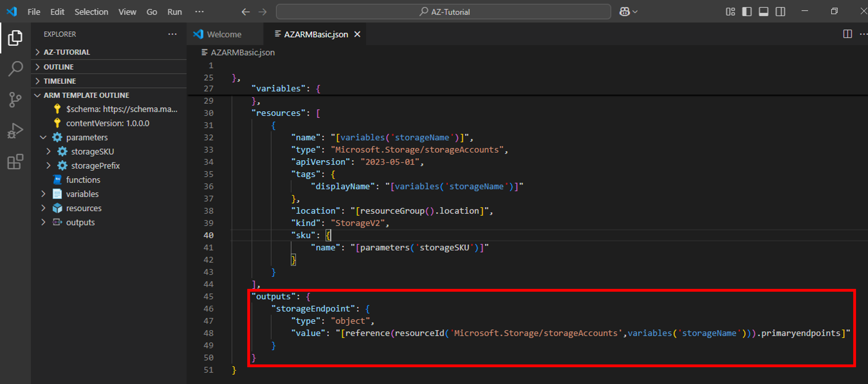Toggle the bottom panel visibility
This screenshot has height=384, width=868.
(763, 12)
